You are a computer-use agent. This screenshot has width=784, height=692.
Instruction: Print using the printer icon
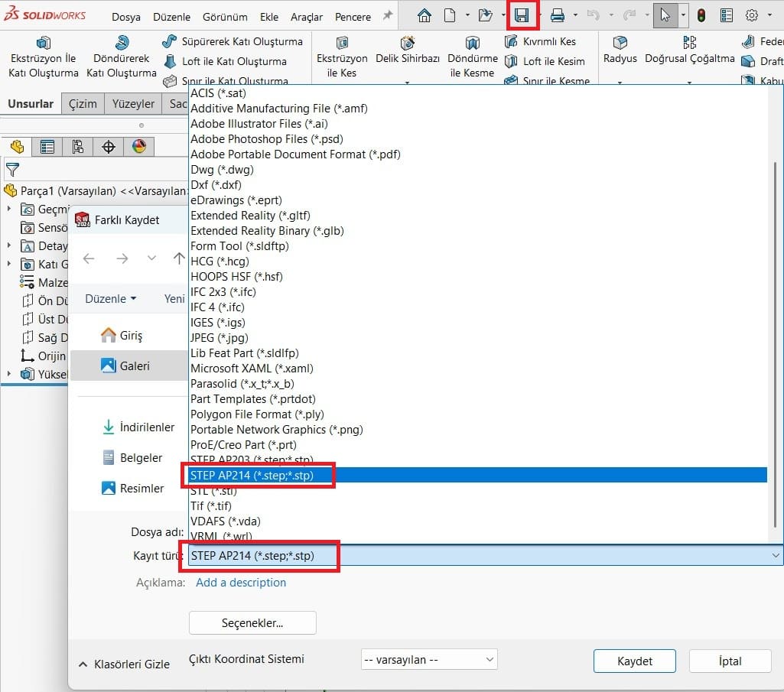click(x=557, y=15)
